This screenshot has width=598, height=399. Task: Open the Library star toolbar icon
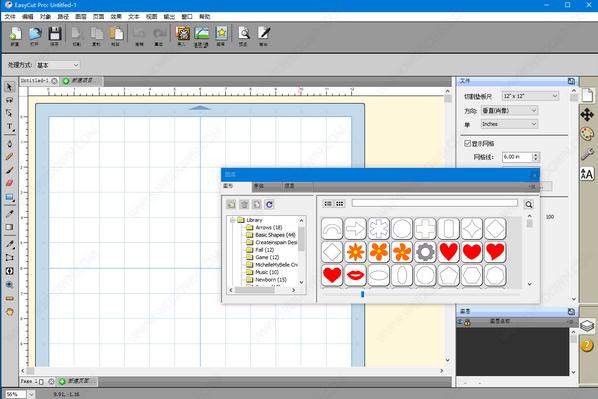(x=221, y=36)
